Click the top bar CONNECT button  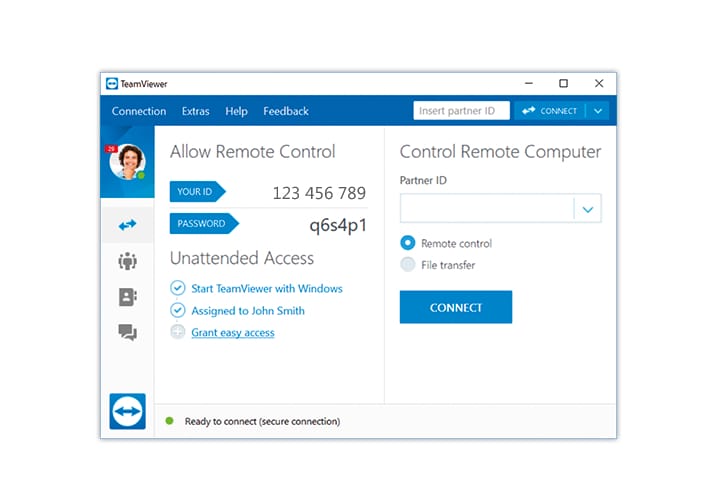tap(550, 111)
